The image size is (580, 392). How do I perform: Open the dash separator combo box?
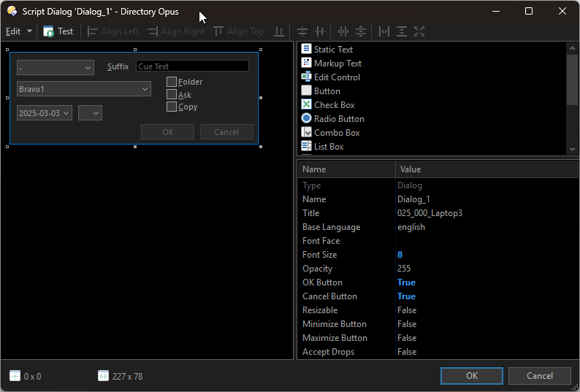click(56, 68)
